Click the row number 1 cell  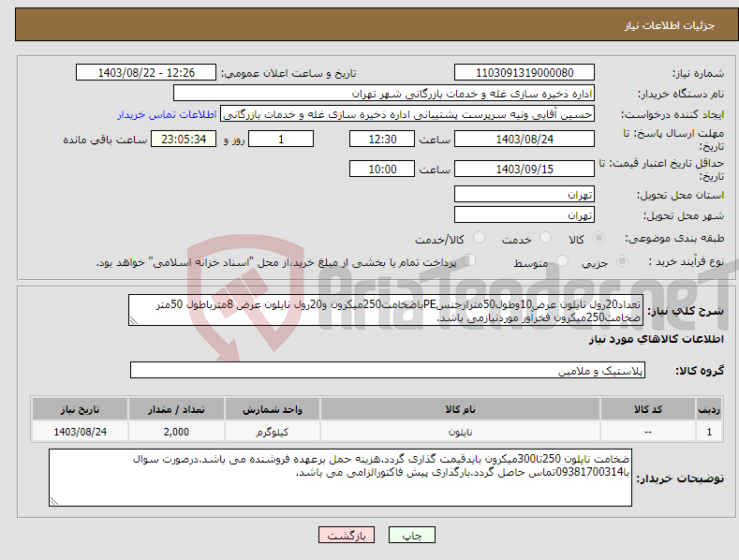pos(709,432)
